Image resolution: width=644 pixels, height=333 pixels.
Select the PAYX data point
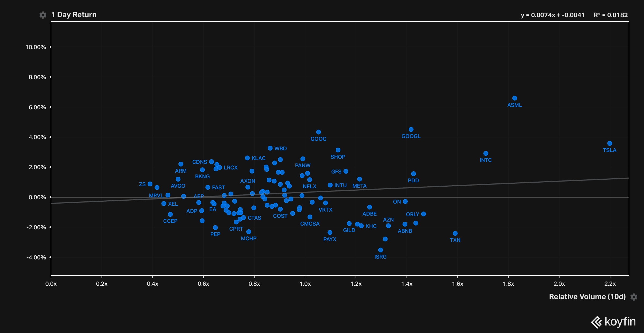click(330, 232)
